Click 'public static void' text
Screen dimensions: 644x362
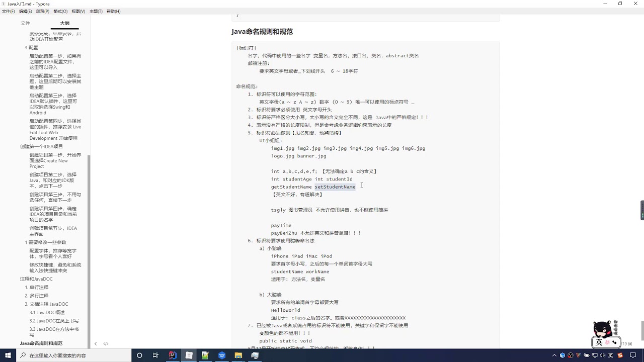(285, 341)
